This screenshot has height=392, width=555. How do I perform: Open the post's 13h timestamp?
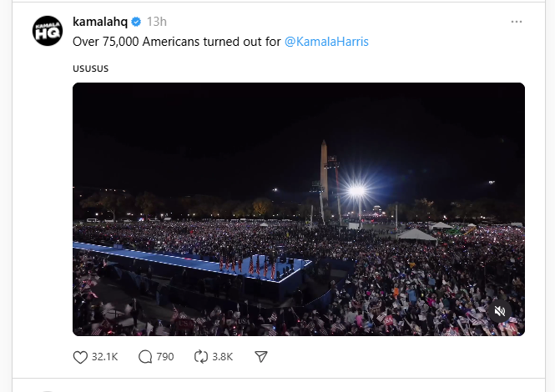coord(156,21)
